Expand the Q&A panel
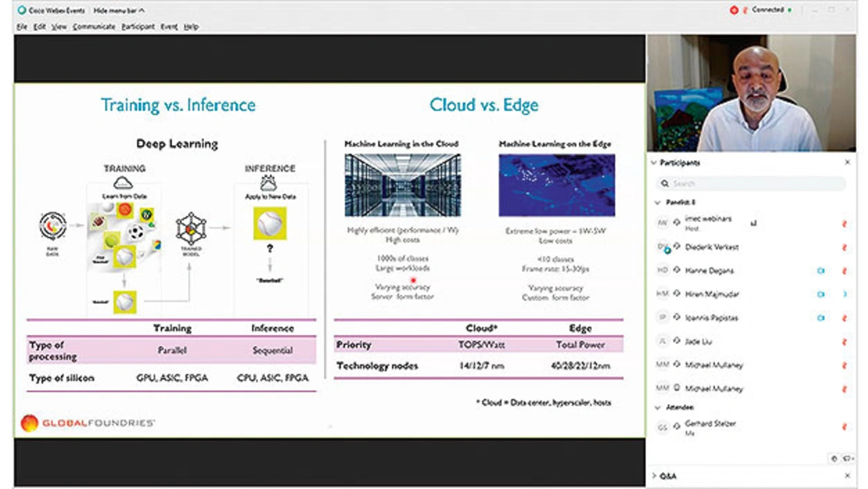868x489 pixels. [654, 476]
